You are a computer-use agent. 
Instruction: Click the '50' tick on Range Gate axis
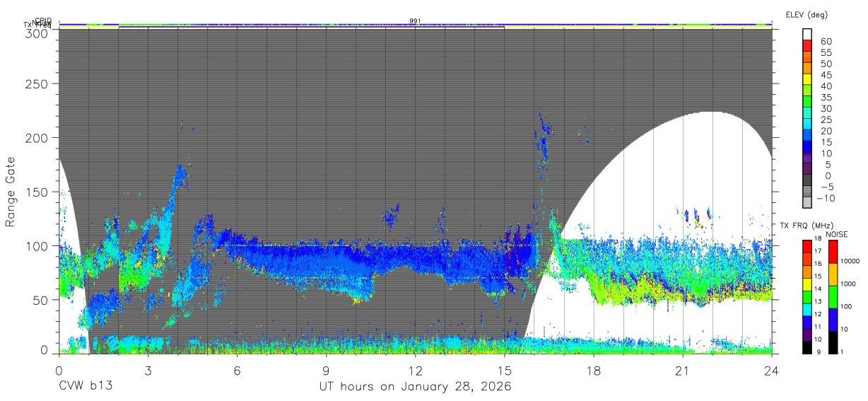(40, 300)
